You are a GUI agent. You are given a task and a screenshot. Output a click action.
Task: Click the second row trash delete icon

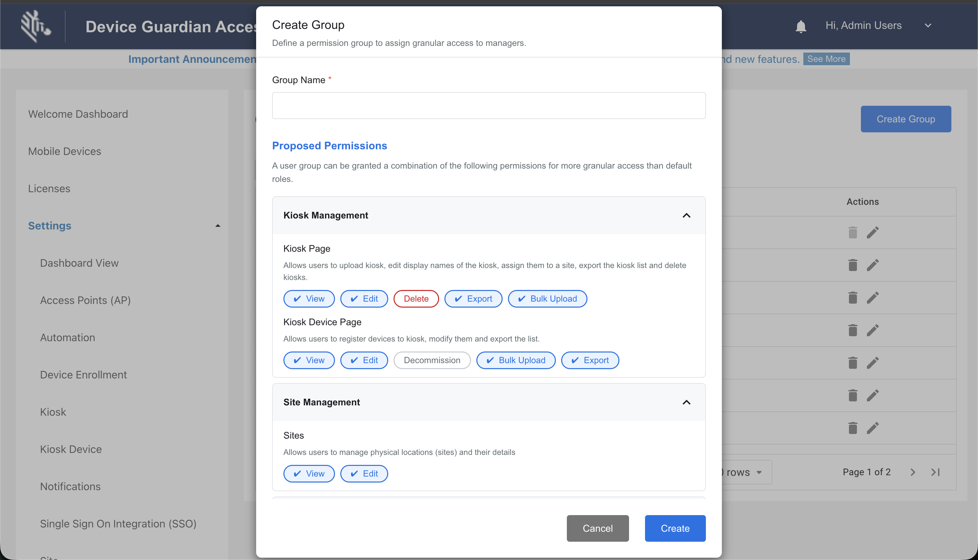(x=853, y=265)
